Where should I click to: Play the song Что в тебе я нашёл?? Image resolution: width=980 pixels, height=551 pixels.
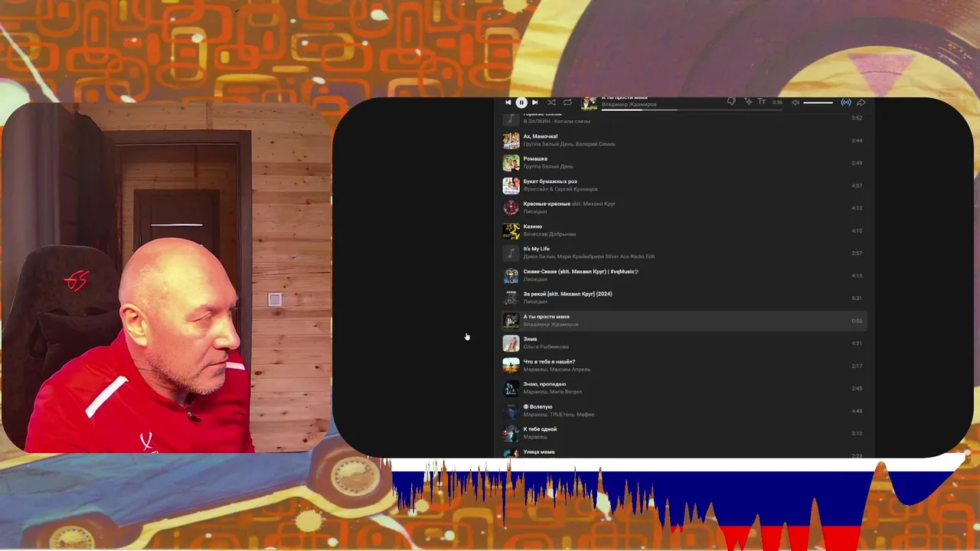click(x=549, y=361)
